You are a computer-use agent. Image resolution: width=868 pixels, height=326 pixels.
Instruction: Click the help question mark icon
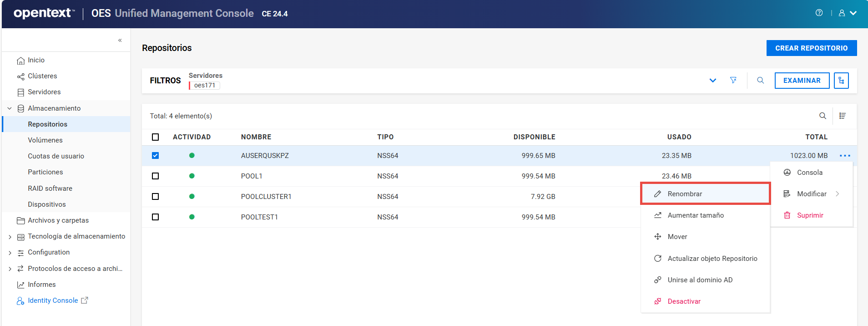point(819,13)
